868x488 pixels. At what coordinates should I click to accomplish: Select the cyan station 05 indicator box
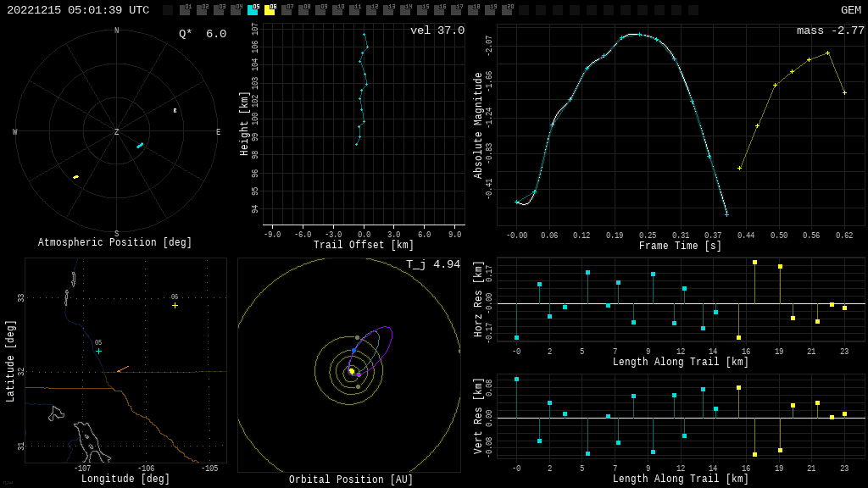pos(253,10)
